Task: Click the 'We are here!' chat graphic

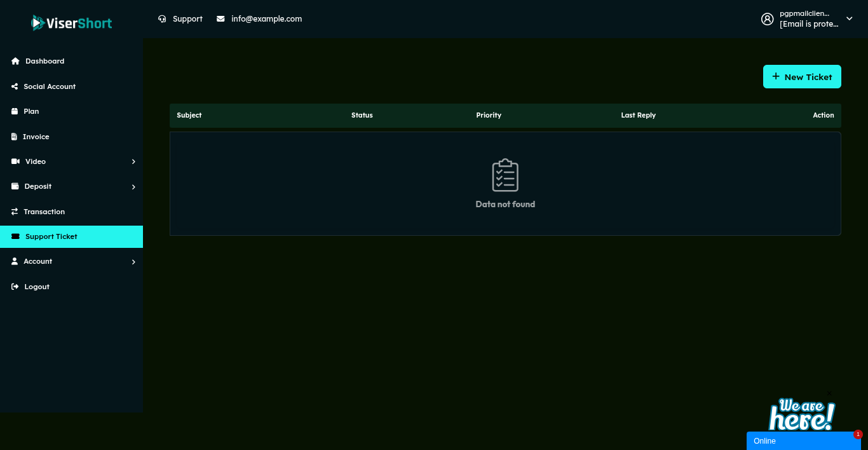Action: click(x=801, y=414)
